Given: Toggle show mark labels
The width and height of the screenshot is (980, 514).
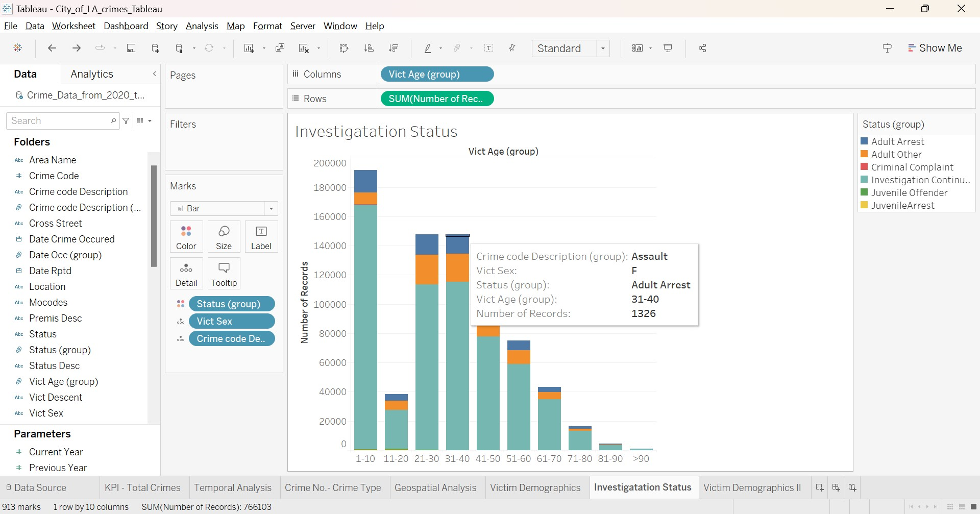Looking at the screenshot, I should tap(489, 48).
